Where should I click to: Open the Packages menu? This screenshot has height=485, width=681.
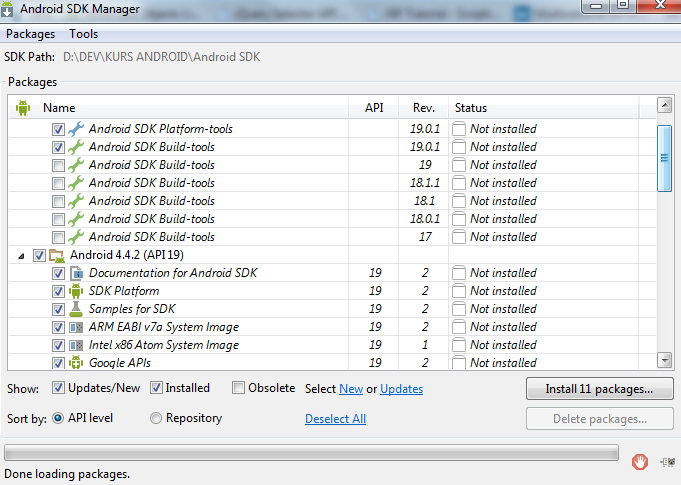[x=30, y=34]
